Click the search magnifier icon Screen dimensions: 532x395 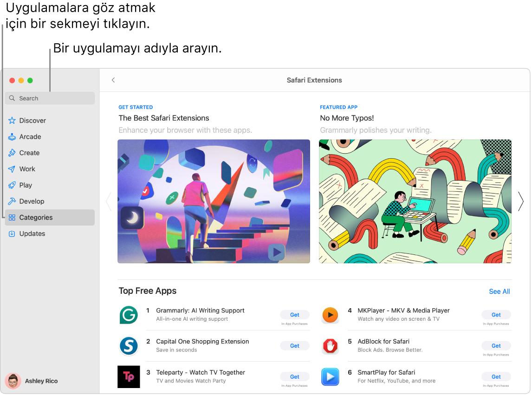pos(12,98)
